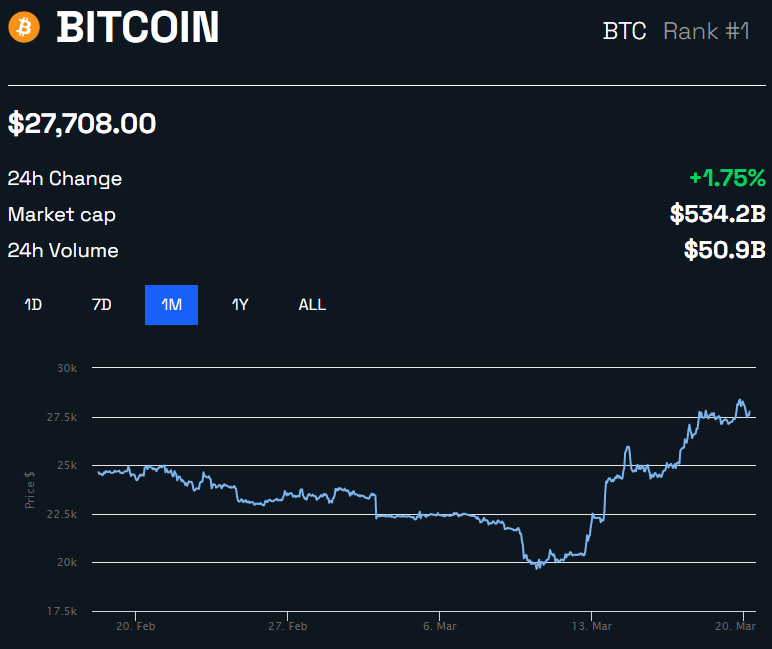Click the 6. Mar axis marker

[x=440, y=626]
